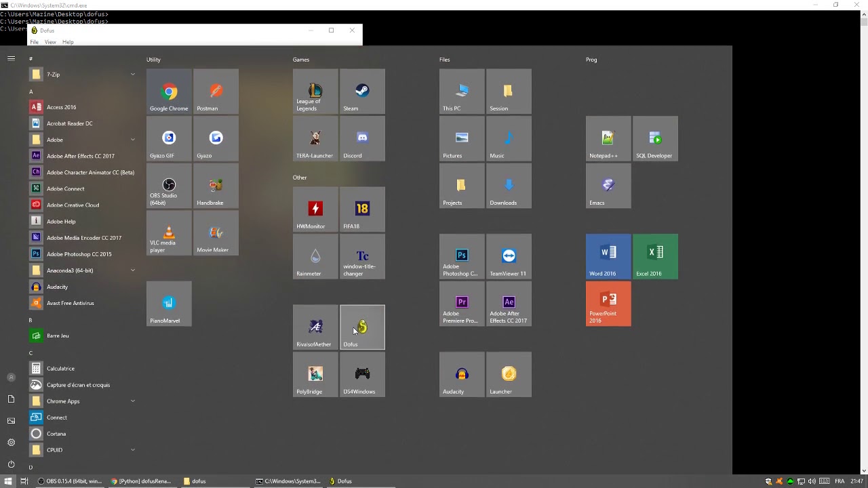
Task: Open the DS4Windows tile
Action: (x=362, y=375)
